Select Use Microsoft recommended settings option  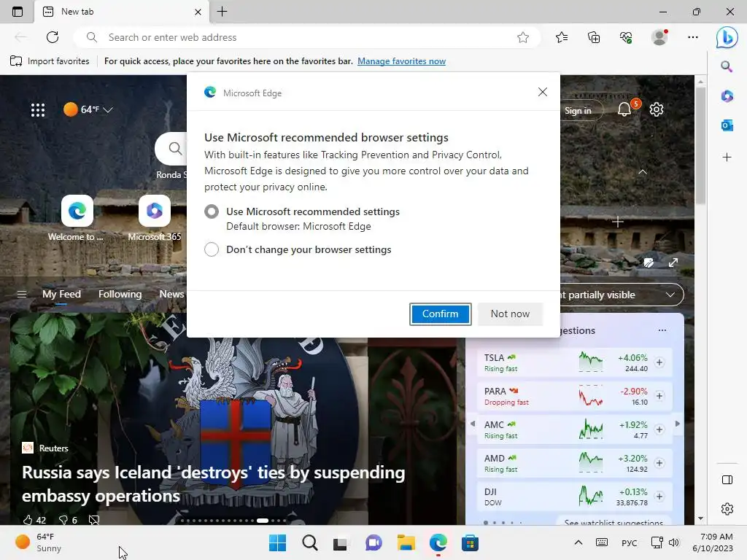click(212, 211)
